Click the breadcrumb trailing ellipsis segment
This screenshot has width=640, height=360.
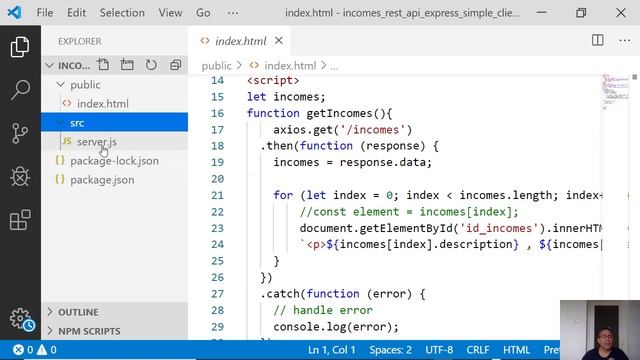click(334, 66)
